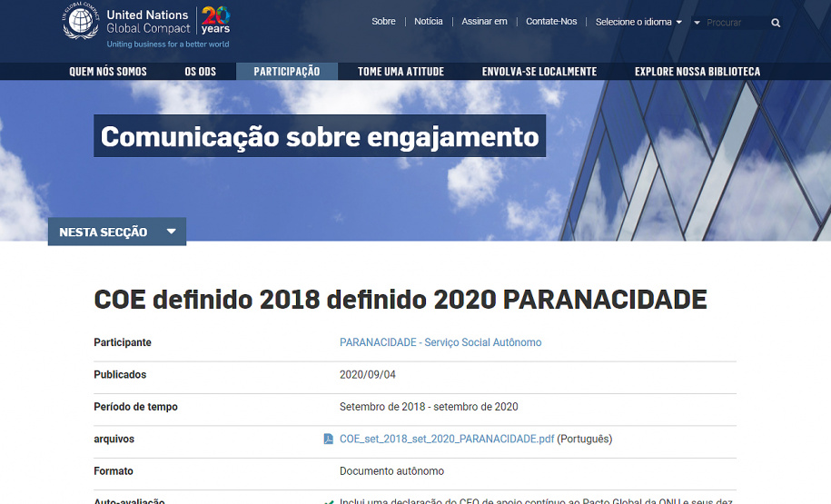Expand the Selecione o idioma dropdown
This screenshot has height=504, width=831.
[638, 22]
